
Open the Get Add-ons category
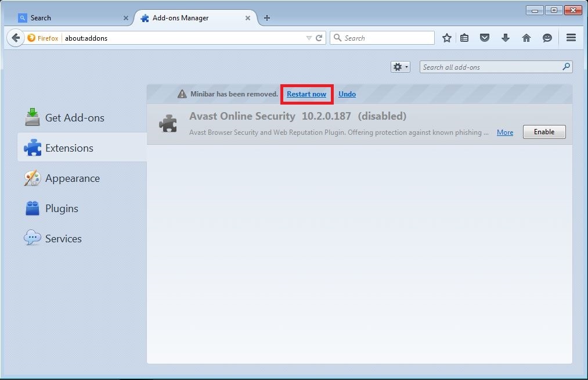pyautogui.click(x=82, y=117)
